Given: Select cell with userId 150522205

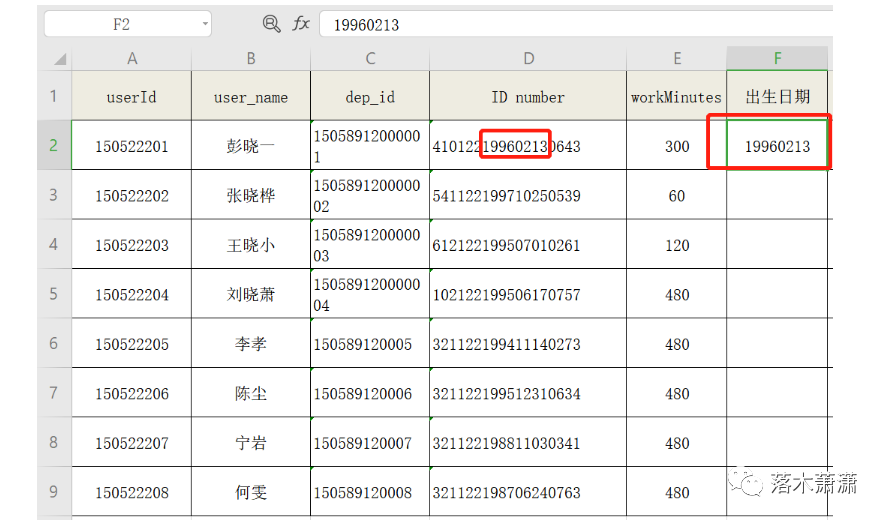Looking at the screenshot, I should [x=132, y=343].
